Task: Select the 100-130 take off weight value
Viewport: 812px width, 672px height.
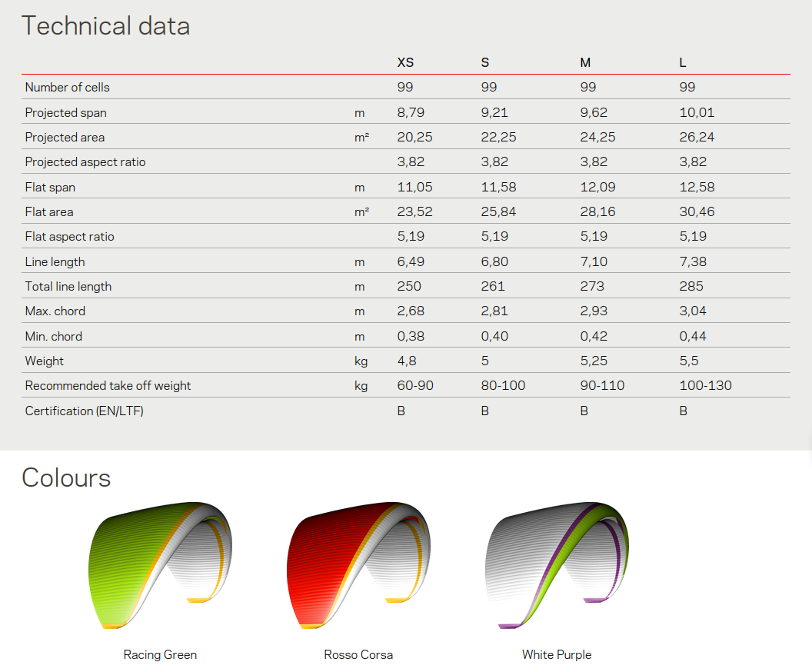Action: click(705, 386)
